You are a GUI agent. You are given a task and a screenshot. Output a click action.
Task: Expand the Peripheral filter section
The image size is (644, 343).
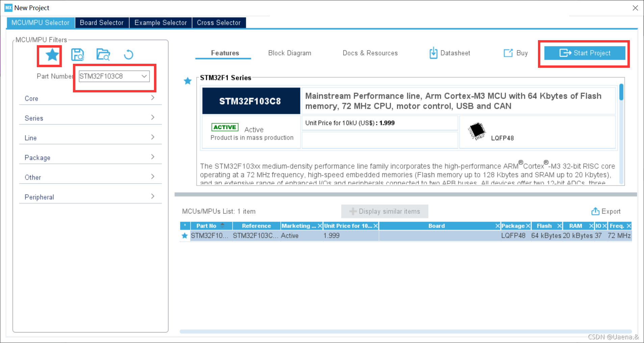pyautogui.click(x=90, y=197)
